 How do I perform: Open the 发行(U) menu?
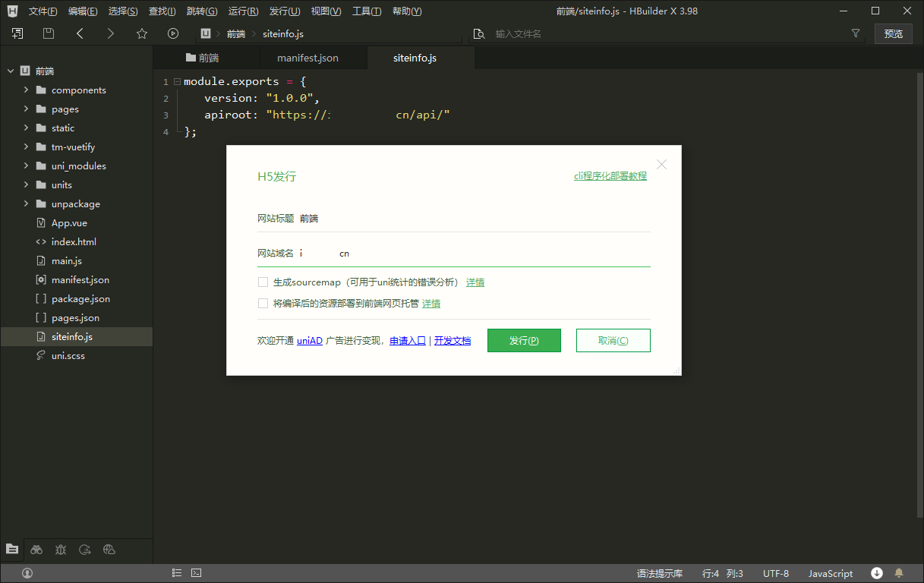285,11
